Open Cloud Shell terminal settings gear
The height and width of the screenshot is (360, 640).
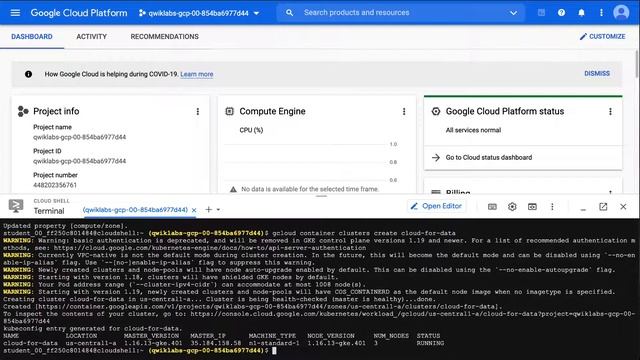click(512, 207)
